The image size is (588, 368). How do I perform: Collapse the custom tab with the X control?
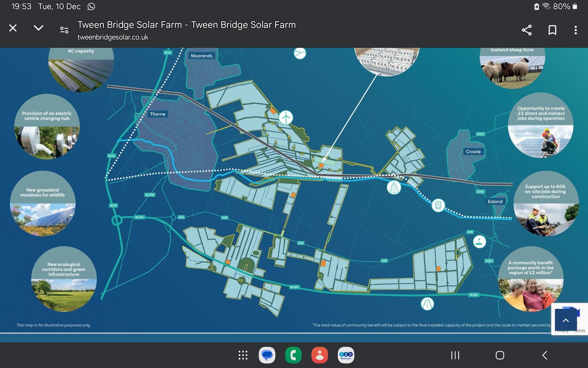point(13,28)
